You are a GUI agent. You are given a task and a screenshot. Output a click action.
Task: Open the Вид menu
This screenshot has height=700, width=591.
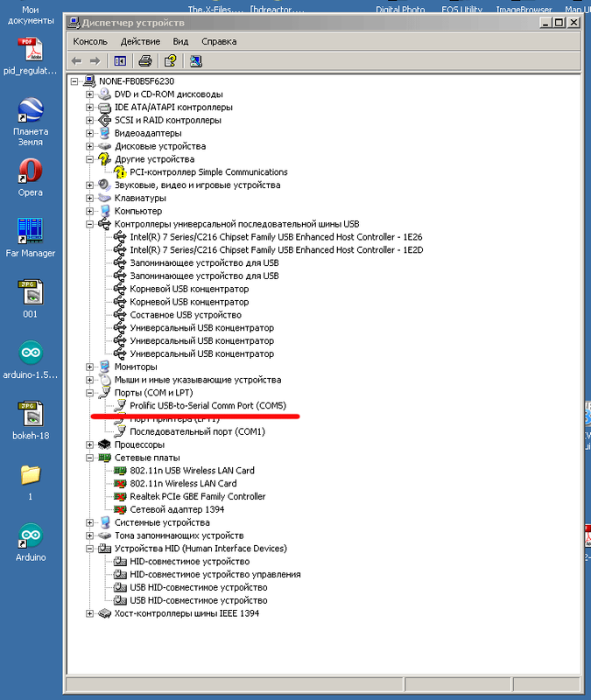coord(180,41)
